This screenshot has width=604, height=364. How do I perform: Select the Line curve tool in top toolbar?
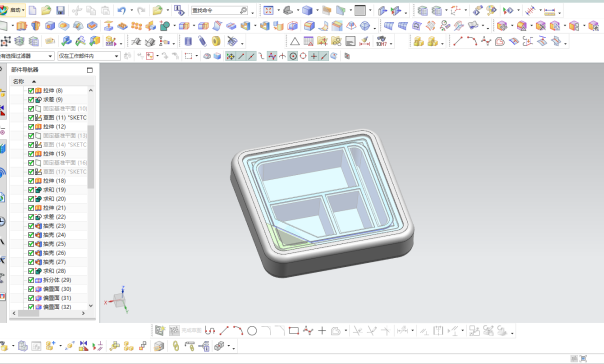pyautogui.click(x=458, y=41)
